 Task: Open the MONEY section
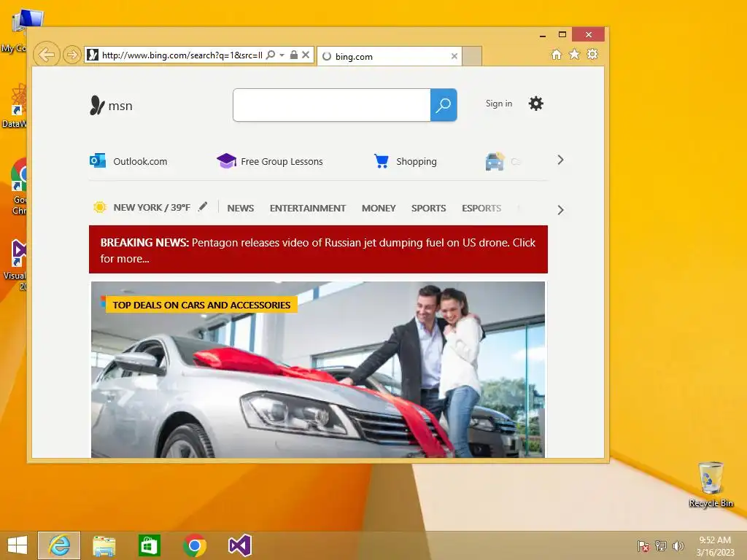point(379,208)
